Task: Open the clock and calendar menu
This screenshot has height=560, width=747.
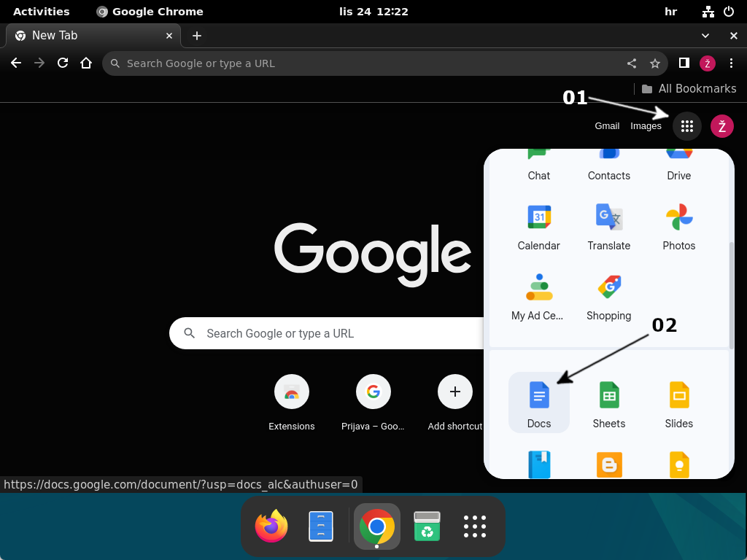Action: point(373,12)
